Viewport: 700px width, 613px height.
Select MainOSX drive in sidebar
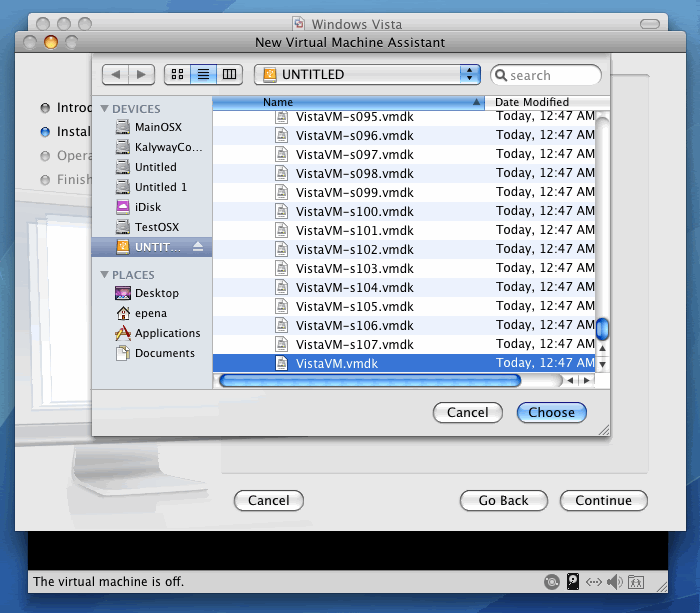(x=152, y=127)
